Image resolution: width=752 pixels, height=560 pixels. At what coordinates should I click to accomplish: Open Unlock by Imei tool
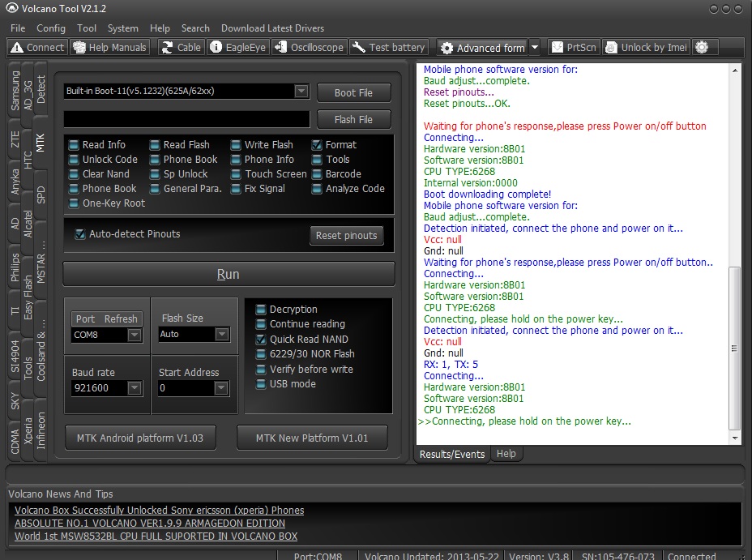(647, 48)
